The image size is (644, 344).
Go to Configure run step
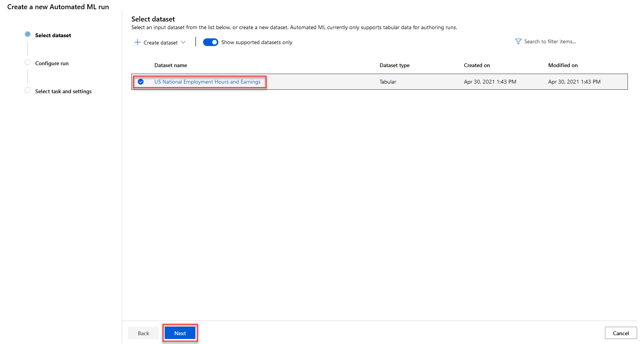click(x=52, y=63)
